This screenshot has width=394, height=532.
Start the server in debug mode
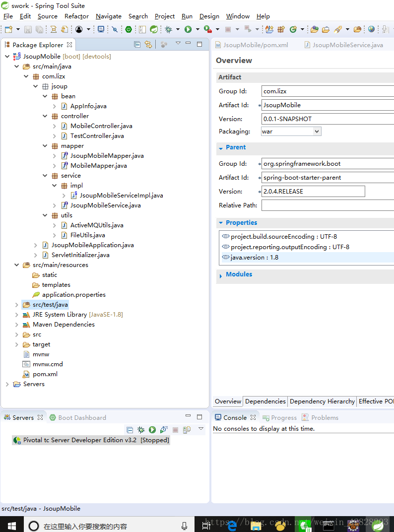pyautogui.click(x=141, y=430)
